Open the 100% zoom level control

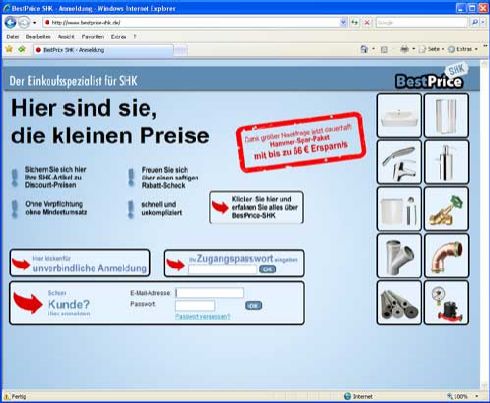pyautogui.click(x=463, y=396)
